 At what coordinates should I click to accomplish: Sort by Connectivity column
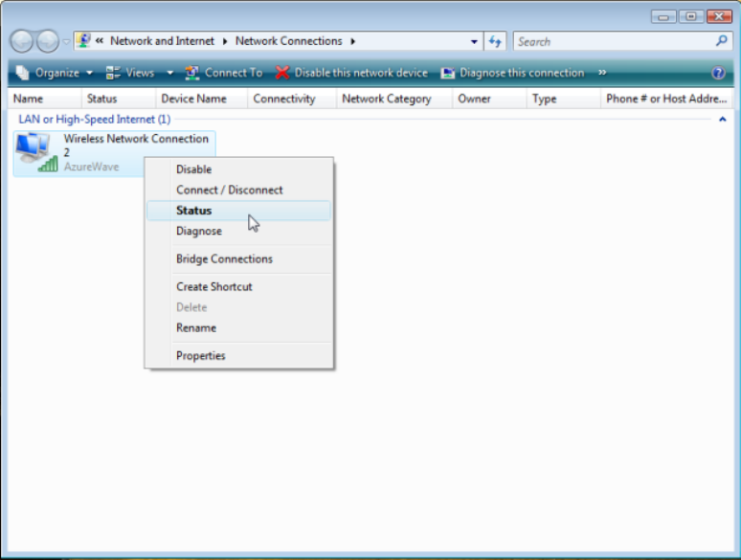pyautogui.click(x=292, y=99)
